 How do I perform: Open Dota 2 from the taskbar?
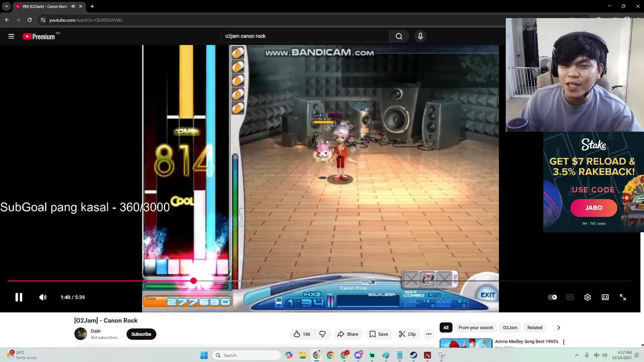[x=427, y=355]
